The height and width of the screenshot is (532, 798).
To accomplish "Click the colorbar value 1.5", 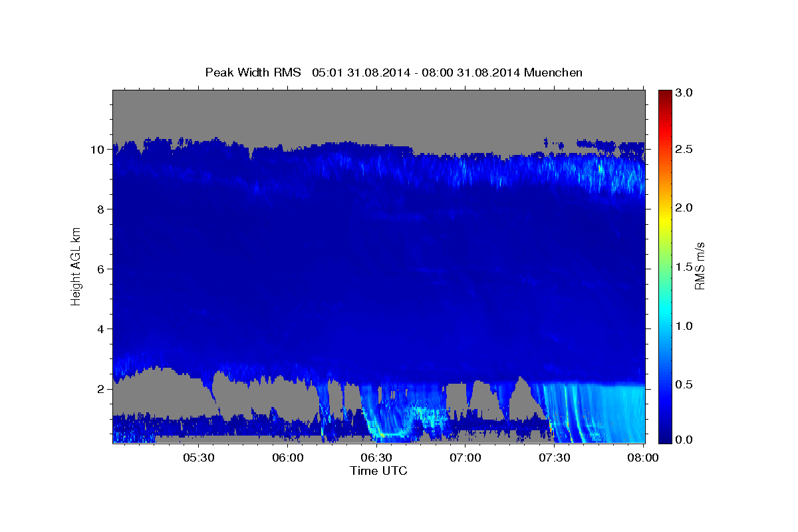I will [x=685, y=267].
